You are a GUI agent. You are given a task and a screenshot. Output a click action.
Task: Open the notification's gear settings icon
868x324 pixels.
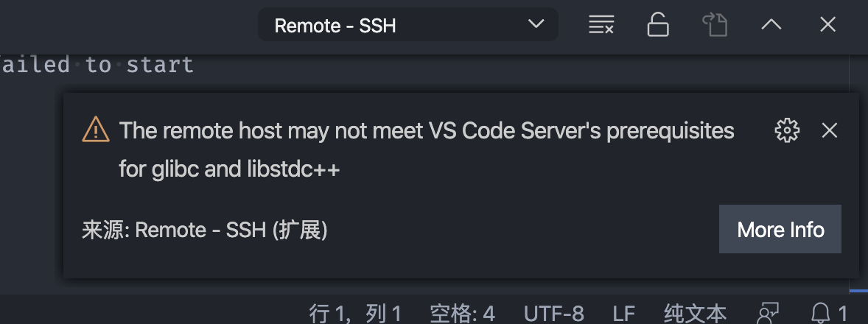(x=787, y=130)
